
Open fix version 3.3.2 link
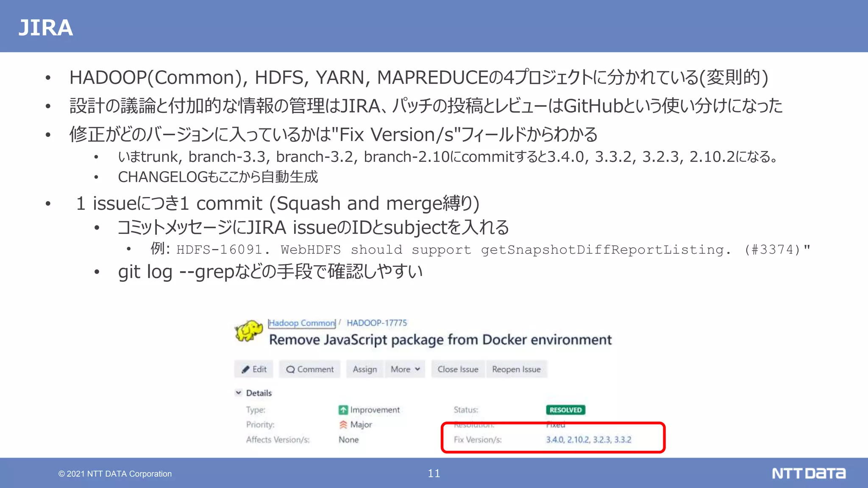[623, 440]
